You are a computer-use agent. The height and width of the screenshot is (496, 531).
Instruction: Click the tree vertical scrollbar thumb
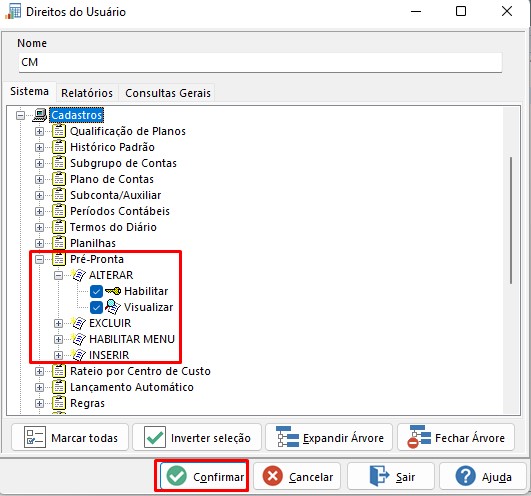point(511,220)
